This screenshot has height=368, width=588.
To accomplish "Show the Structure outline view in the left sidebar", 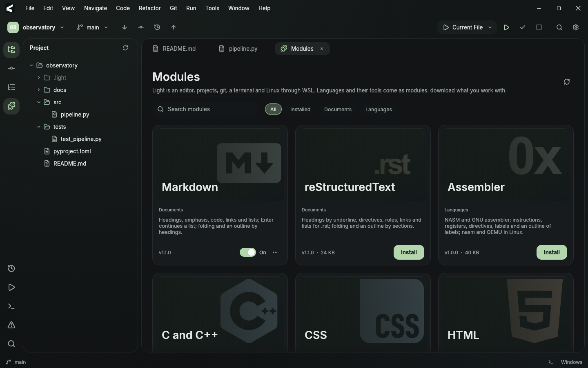I will [11, 87].
